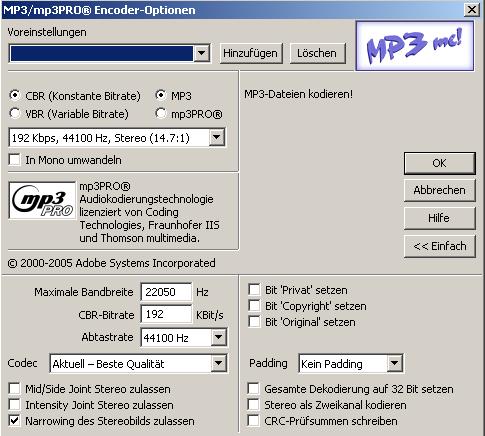Open the Padding dropdown arrow

point(394,363)
